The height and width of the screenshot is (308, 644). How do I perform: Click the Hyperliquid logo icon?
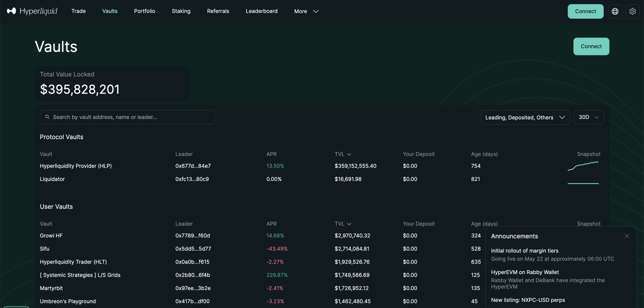click(12, 11)
